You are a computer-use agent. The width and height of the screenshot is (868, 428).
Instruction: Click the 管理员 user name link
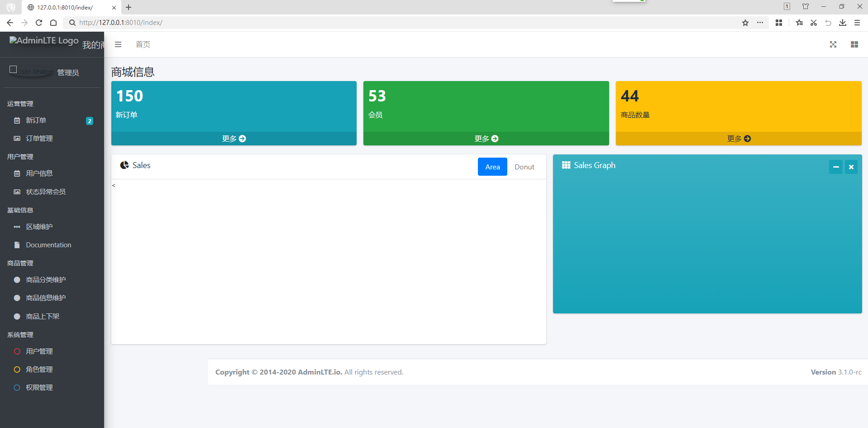68,72
